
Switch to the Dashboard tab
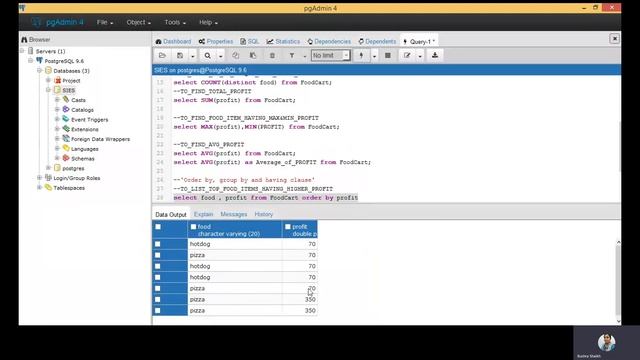tap(173, 41)
